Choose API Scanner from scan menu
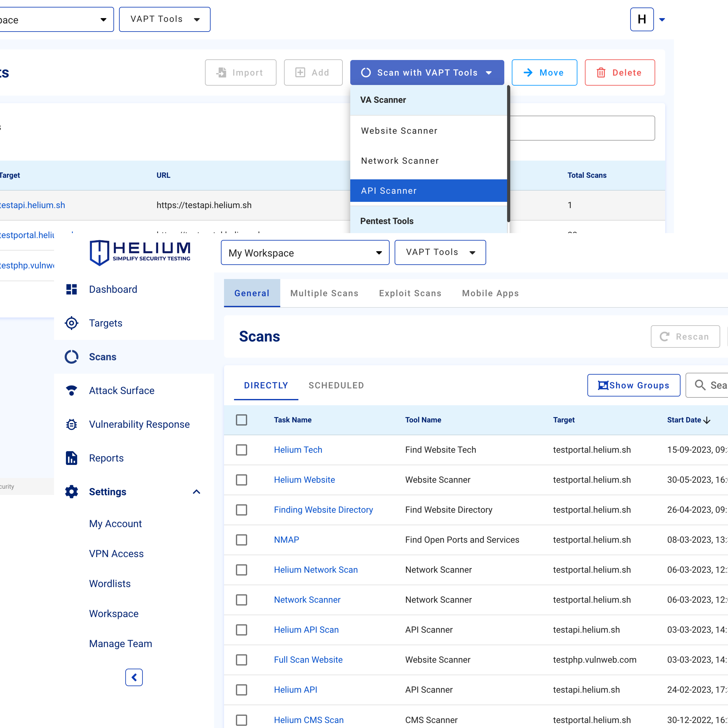Image resolution: width=728 pixels, height=728 pixels. [428, 191]
